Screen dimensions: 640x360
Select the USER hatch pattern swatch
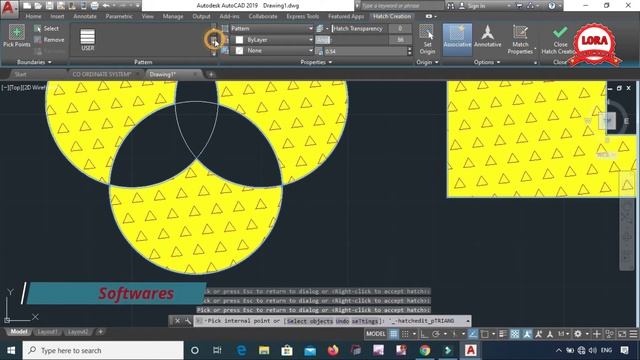[x=87, y=40]
